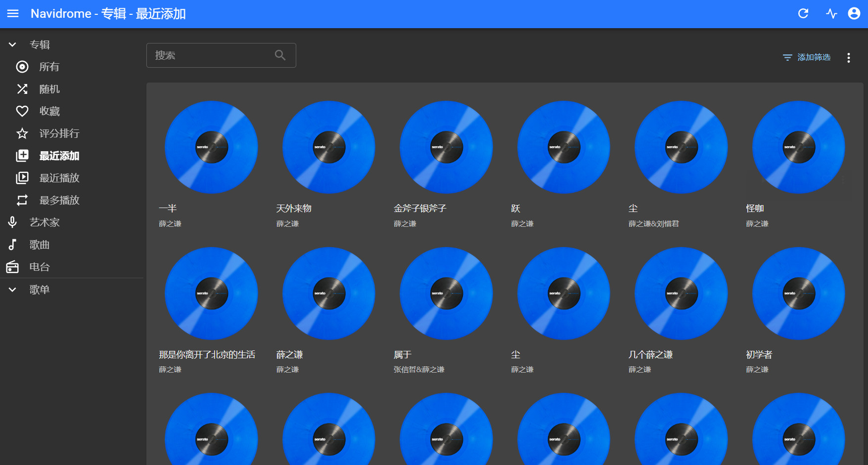The image size is (868, 465).
Task: Open album cover for 金斧子银斧子
Action: coord(446,147)
